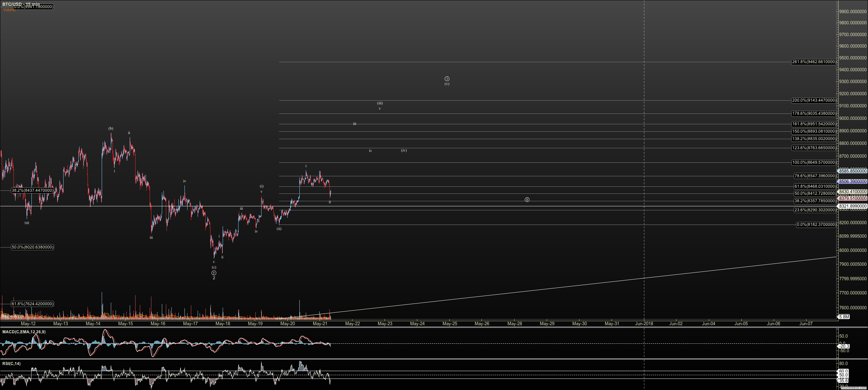Select the MACD(C,EMA,12,26,9) study label
The image size is (868, 390).
tap(24, 332)
